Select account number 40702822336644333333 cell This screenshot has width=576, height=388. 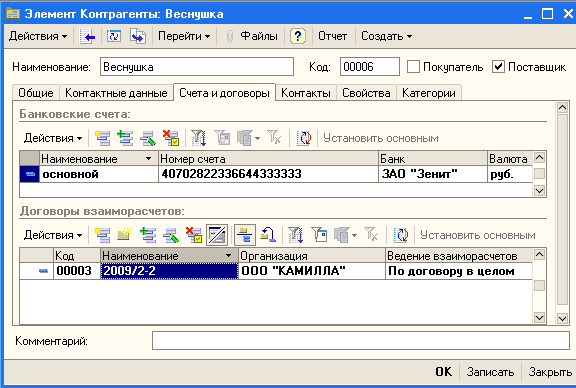pos(268,174)
